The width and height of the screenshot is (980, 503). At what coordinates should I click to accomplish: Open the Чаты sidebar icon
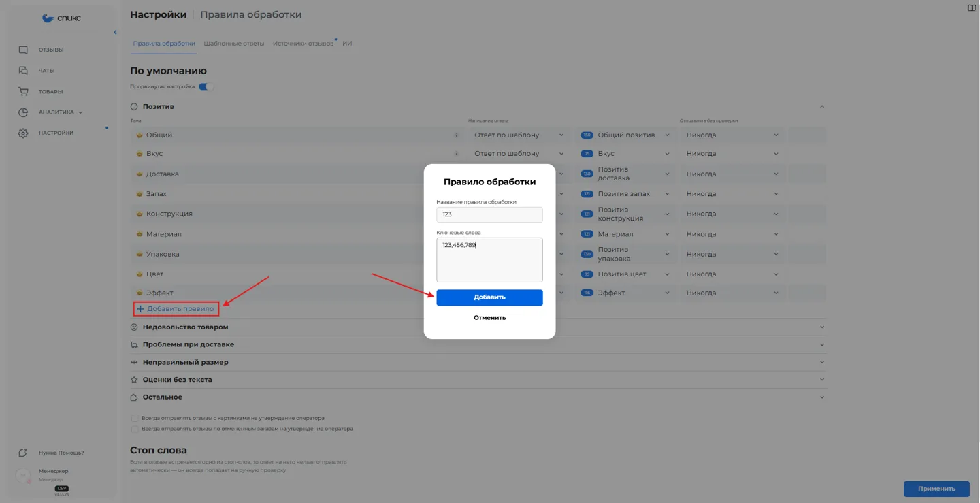[x=23, y=71]
